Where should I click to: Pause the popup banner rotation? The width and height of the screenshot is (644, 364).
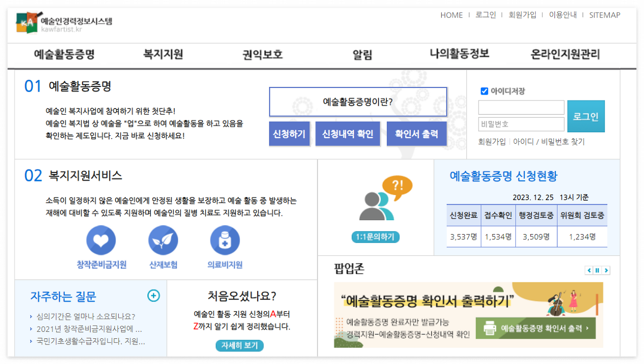tap(598, 270)
